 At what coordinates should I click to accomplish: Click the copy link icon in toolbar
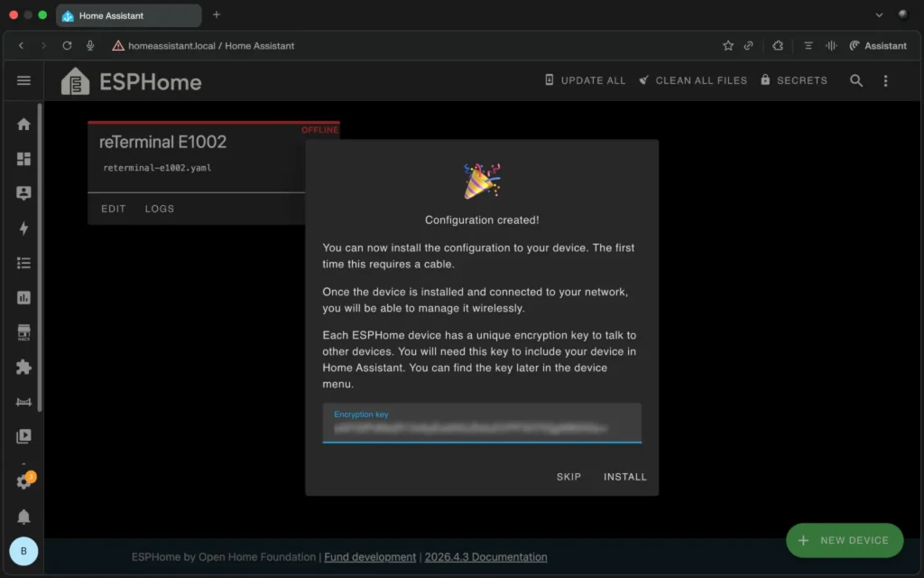(x=748, y=45)
